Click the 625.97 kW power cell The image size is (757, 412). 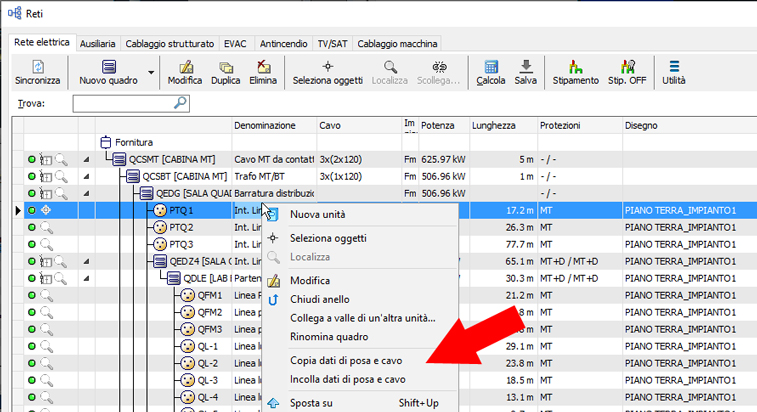(x=444, y=159)
